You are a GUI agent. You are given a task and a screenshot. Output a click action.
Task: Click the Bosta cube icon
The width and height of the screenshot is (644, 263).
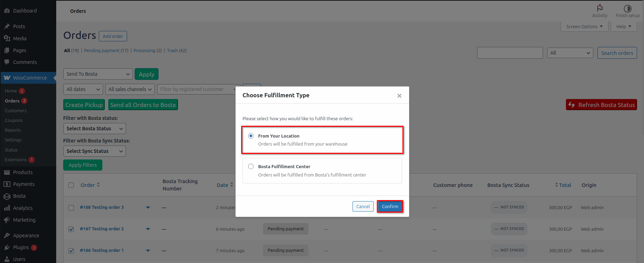tap(7, 196)
